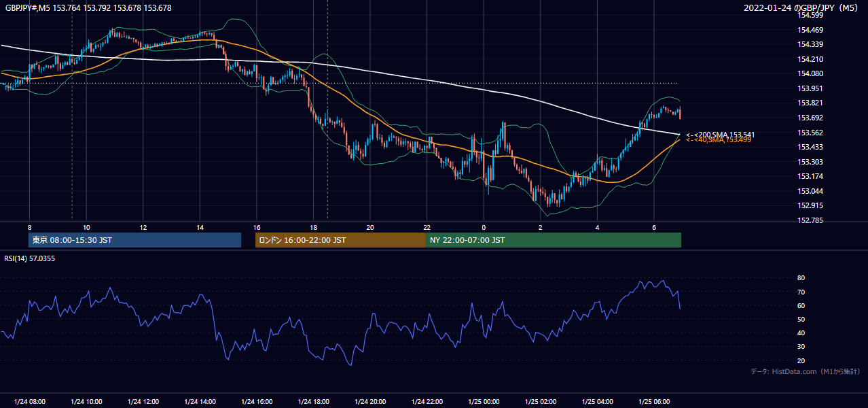Click the GBPJPY#,M5 symbol label
This screenshot has height=408, width=868.
[x=26, y=7]
